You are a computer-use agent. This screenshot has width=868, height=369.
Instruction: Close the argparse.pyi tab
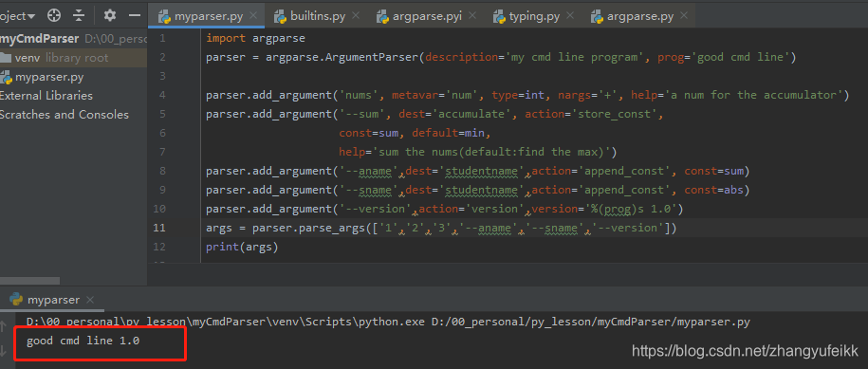[x=472, y=16]
